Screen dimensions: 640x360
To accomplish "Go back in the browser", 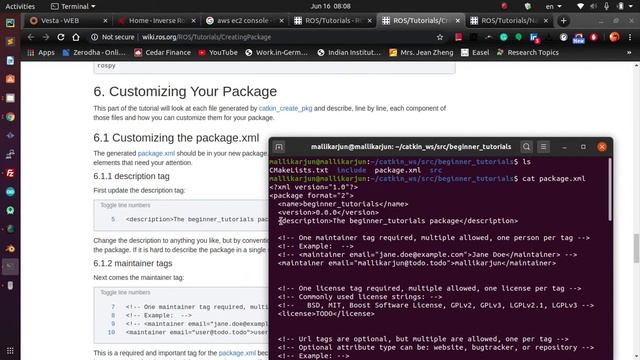I will coord(31,37).
